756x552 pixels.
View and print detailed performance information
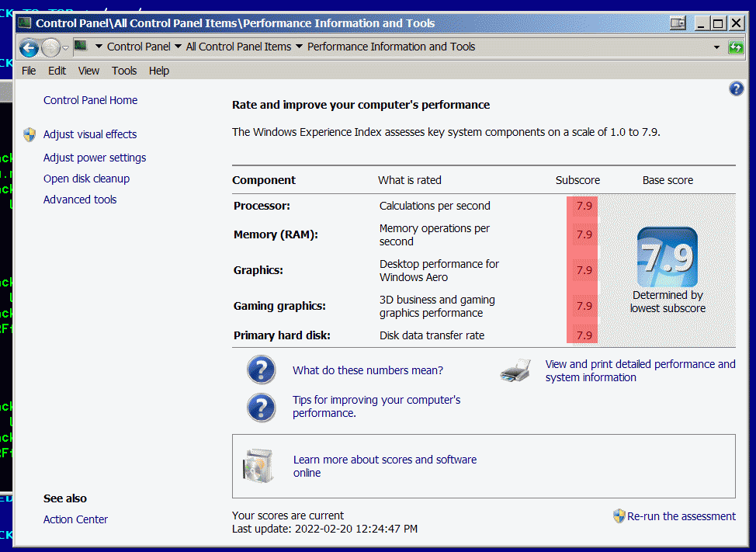[x=640, y=371]
